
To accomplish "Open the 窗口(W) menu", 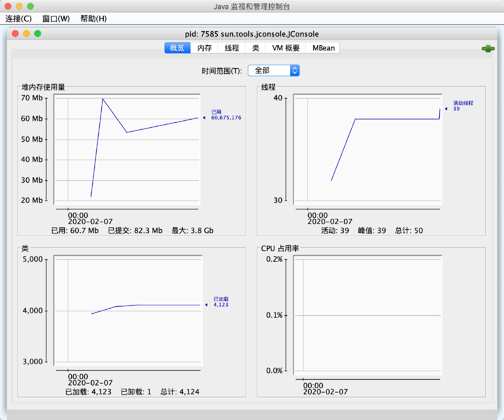I will 56,19.
